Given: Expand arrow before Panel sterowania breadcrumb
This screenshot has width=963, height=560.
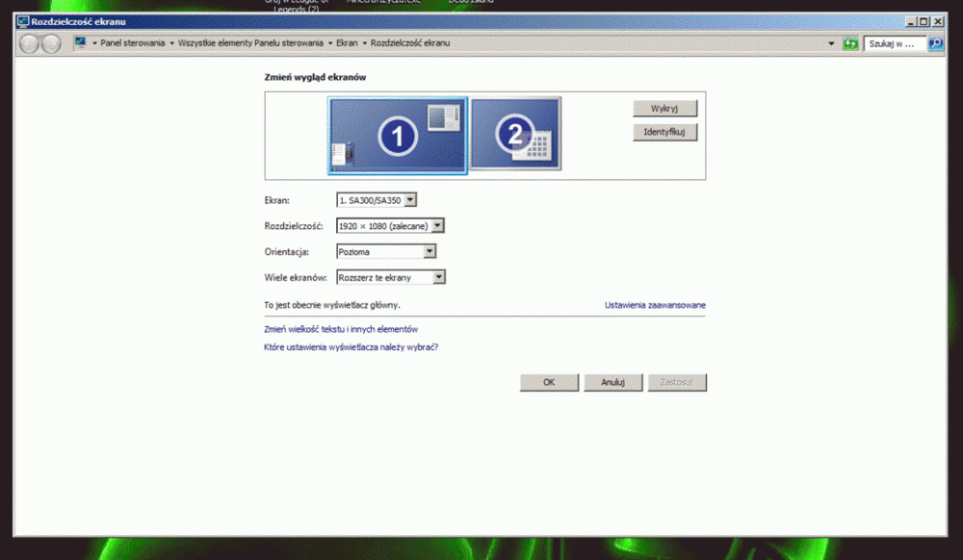Looking at the screenshot, I should [x=94, y=43].
